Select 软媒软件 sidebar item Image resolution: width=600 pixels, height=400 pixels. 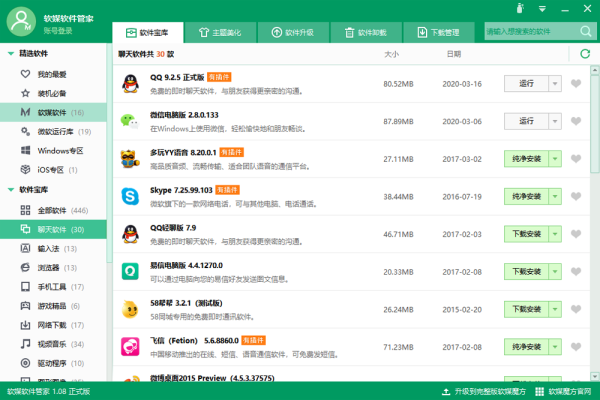click(53, 112)
